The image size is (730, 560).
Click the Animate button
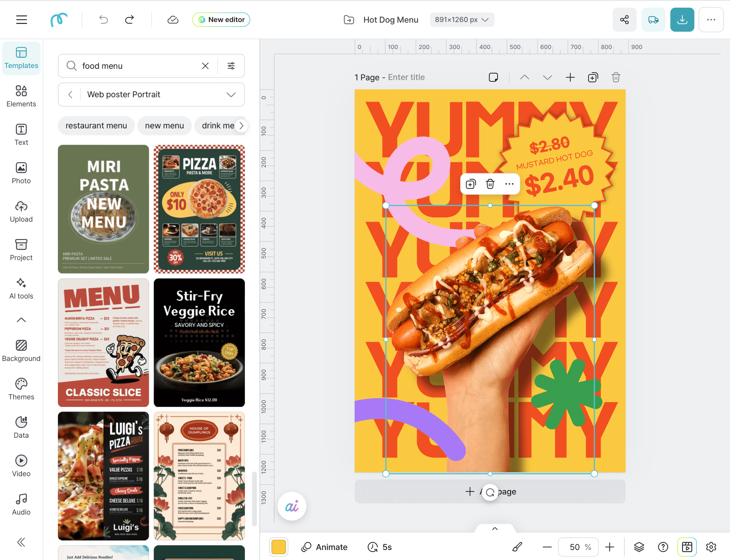(324, 547)
